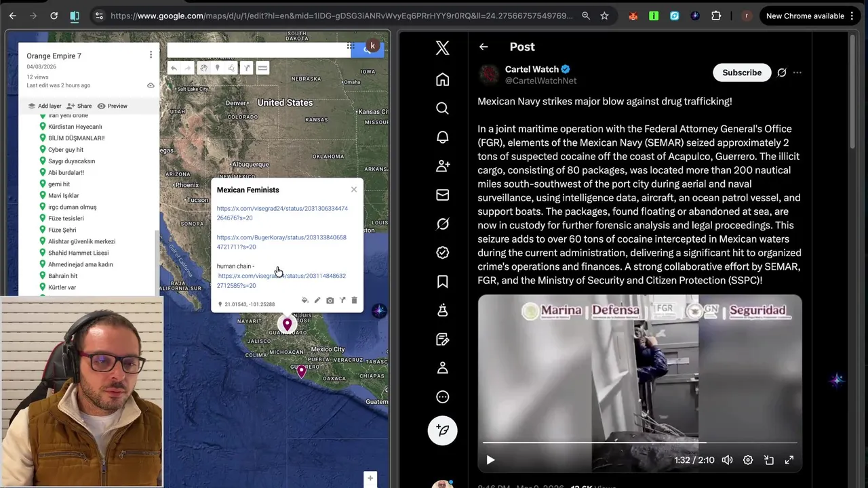The height and width of the screenshot is (488, 868).
Task: Open the Cartel Watch profile name
Action: point(532,69)
